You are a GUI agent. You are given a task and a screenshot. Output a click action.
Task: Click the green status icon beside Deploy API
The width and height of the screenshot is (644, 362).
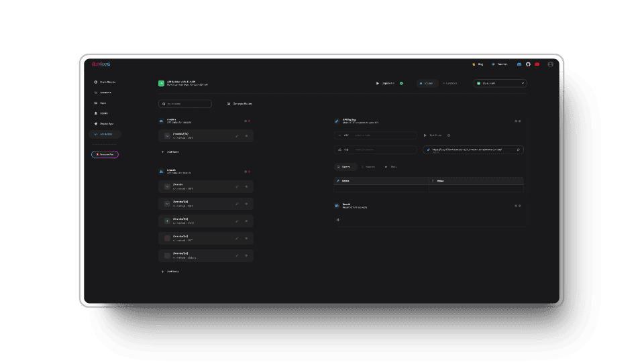pos(401,83)
